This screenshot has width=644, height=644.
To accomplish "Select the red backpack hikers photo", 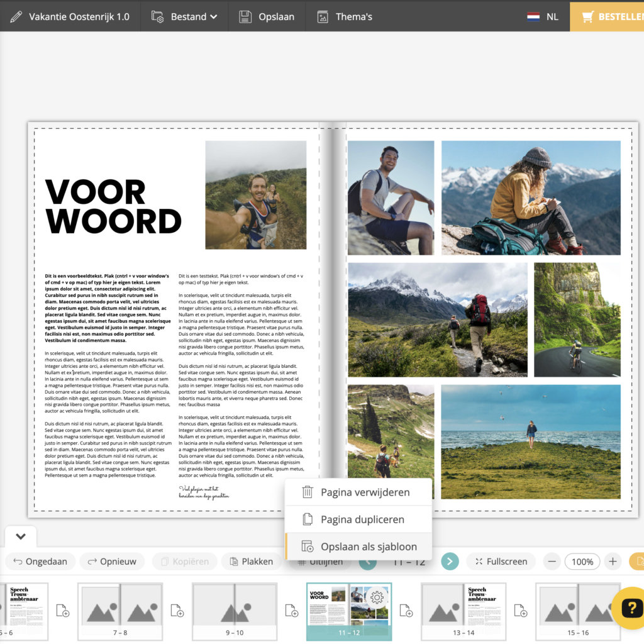I will (x=438, y=319).
